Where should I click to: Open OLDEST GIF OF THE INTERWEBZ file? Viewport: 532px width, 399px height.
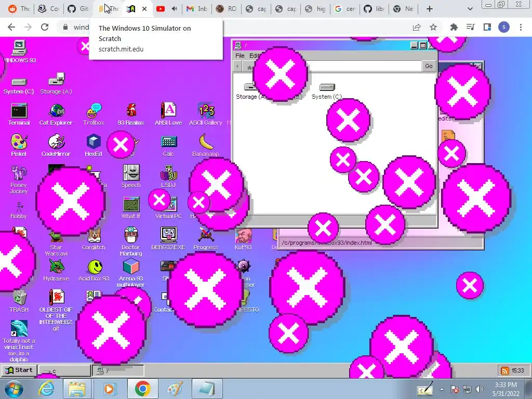coord(56,310)
